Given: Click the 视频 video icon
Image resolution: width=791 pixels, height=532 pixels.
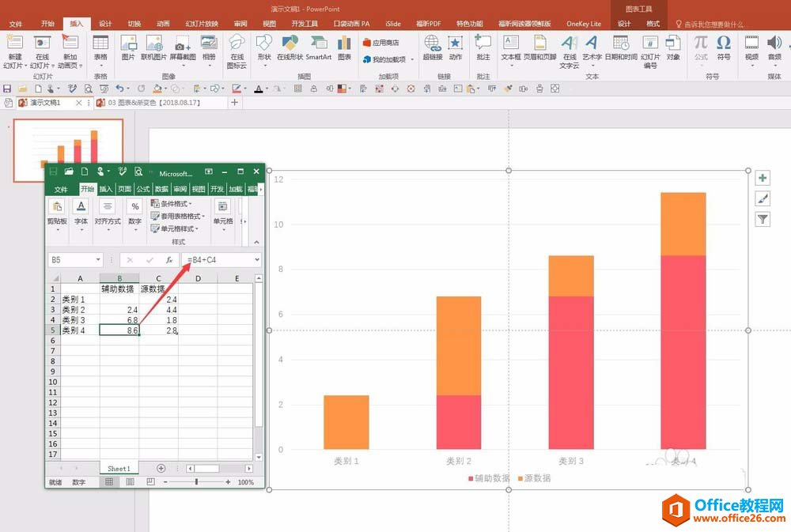Looking at the screenshot, I should pyautogui.click(x=751, y=43).
